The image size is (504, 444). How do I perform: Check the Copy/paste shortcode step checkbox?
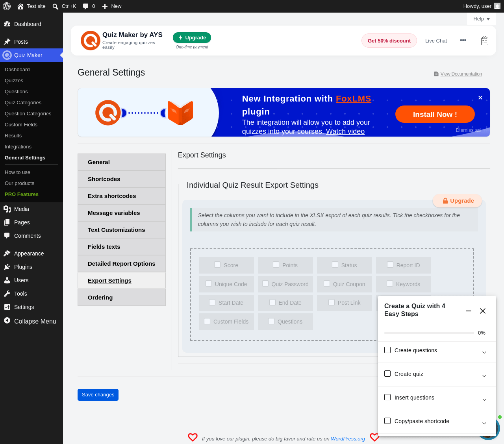(387, 421)
